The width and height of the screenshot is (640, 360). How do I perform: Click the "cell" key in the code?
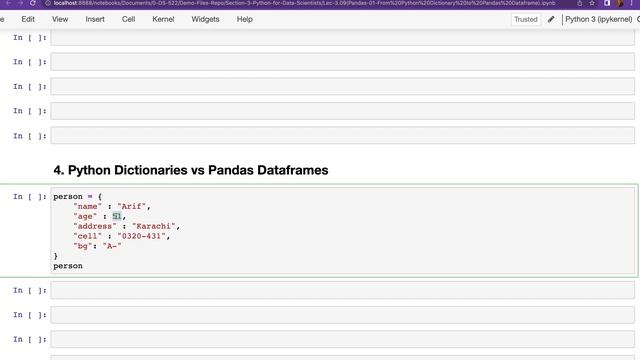[87, 236]
